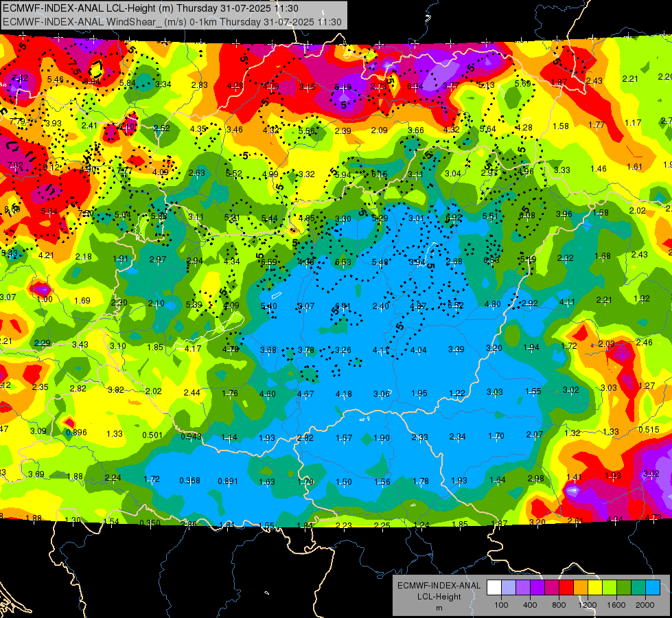The height and width of the screenshot is (618, 672).
Task: Click the wind shear value 4.67
Action: 305,393
